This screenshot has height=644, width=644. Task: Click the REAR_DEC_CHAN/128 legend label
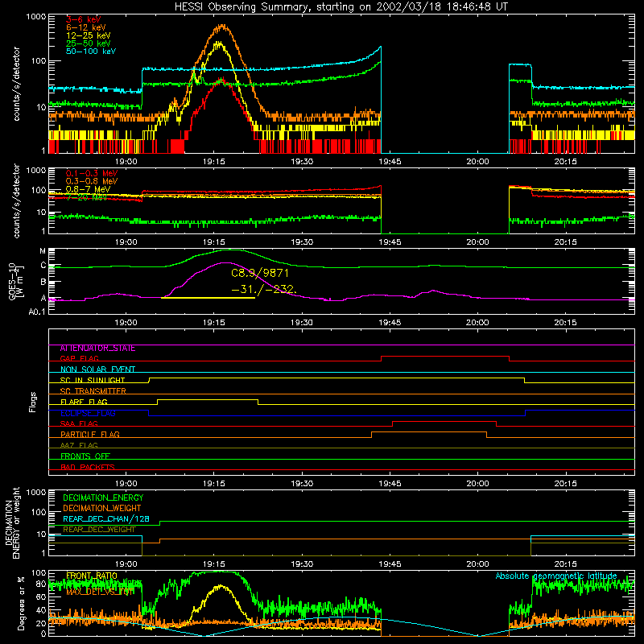(x=106, y=518)
